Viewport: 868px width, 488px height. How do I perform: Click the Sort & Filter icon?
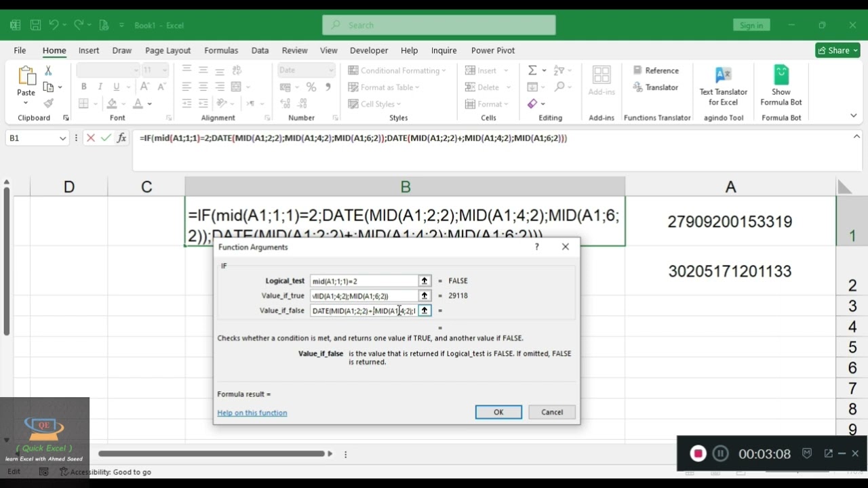559,70
